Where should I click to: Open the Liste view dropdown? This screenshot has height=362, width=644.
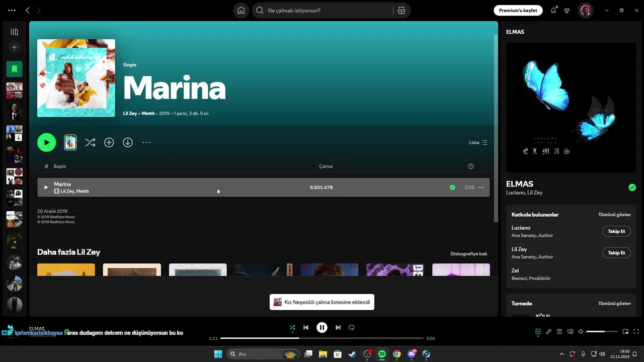point(478,142)
